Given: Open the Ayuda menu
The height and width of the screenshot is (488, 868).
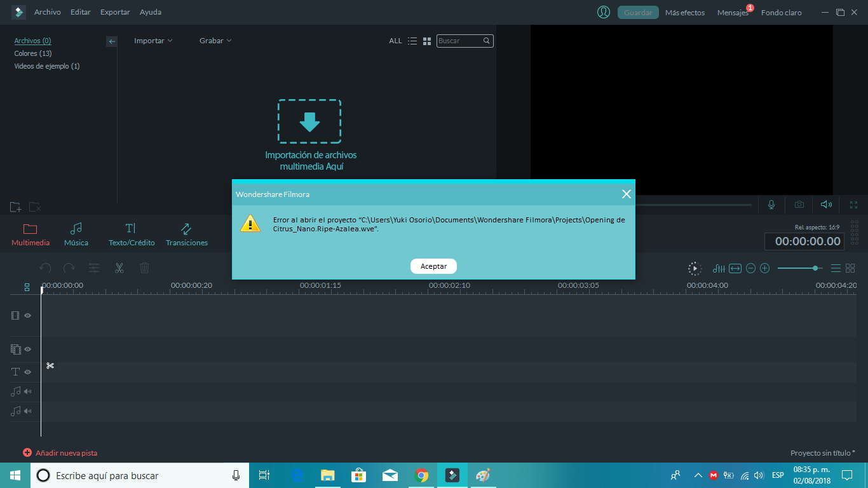Looking at the screenshot, I should [151, 12].
